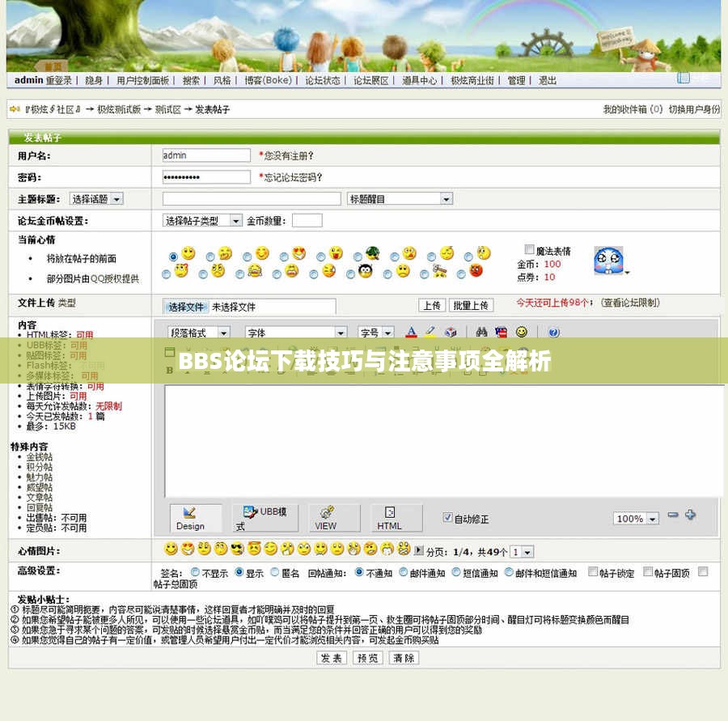Click the 选择文件 button

[186, 307]
